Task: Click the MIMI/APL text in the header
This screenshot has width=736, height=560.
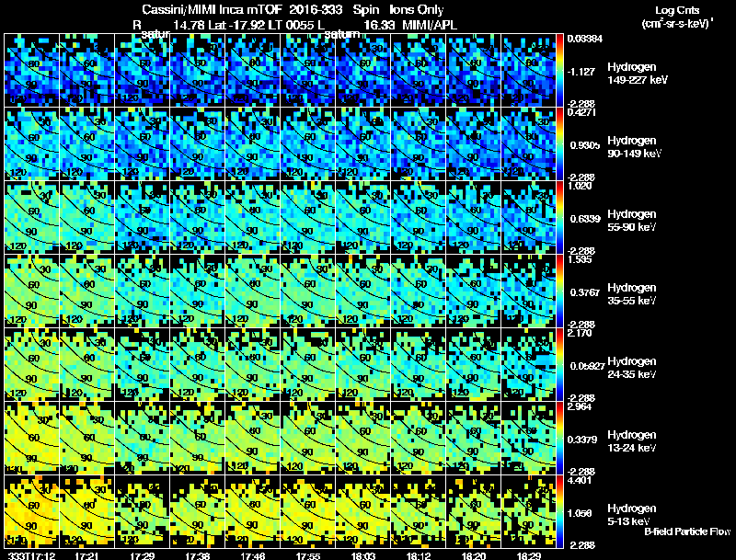Action: pyautogui.click(x=430, y=26)
